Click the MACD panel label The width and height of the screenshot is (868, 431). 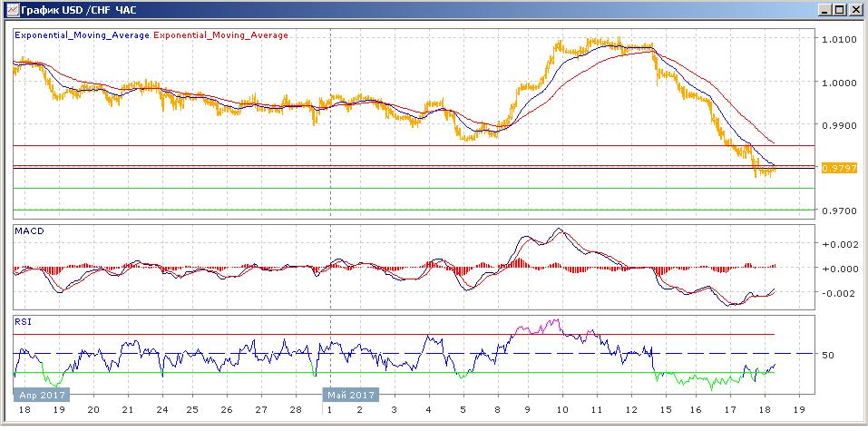[27, 231]
